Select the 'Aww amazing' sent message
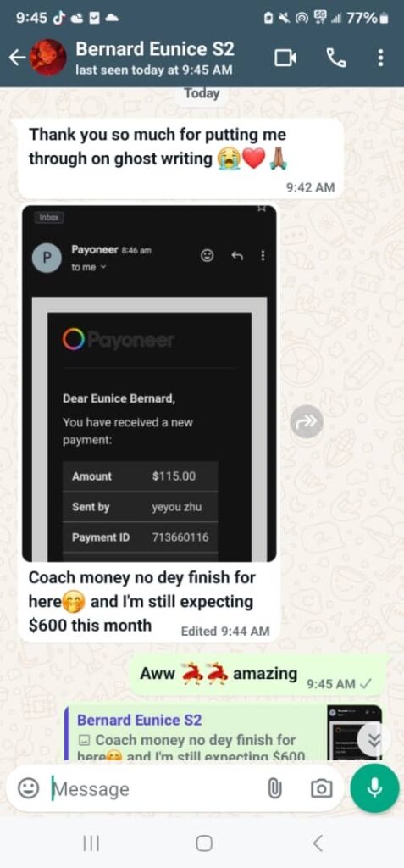404x868 pixels. coord(257,676)
